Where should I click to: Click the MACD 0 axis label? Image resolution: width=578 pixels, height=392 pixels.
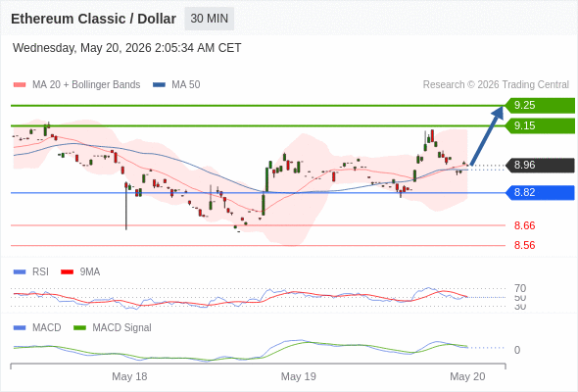(517, 350)
